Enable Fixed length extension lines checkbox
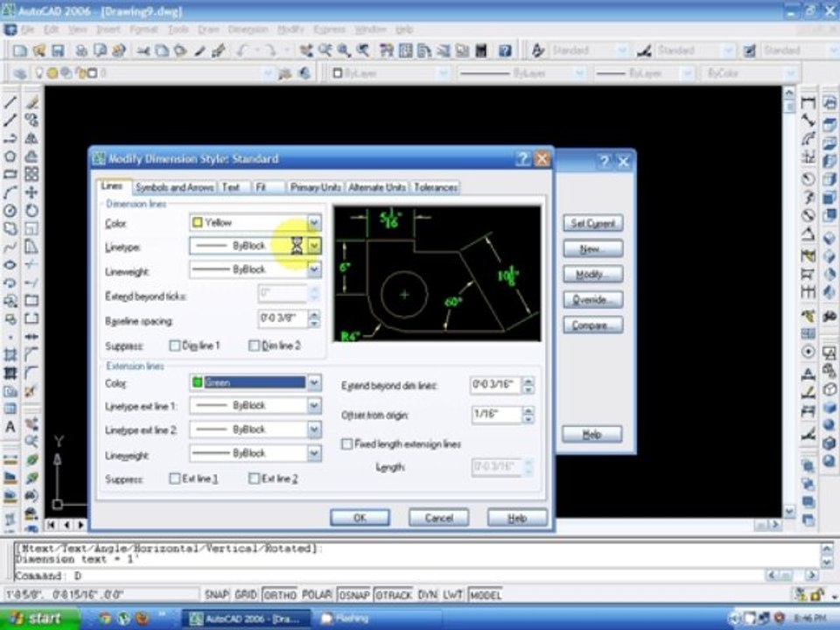The width and height of the screenshot is (840, 630). click(x=347, y=444)
